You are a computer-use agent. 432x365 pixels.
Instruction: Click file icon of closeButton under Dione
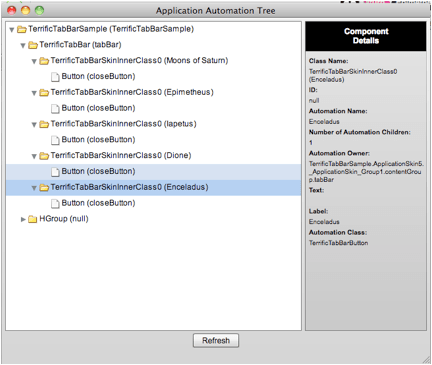55,172
